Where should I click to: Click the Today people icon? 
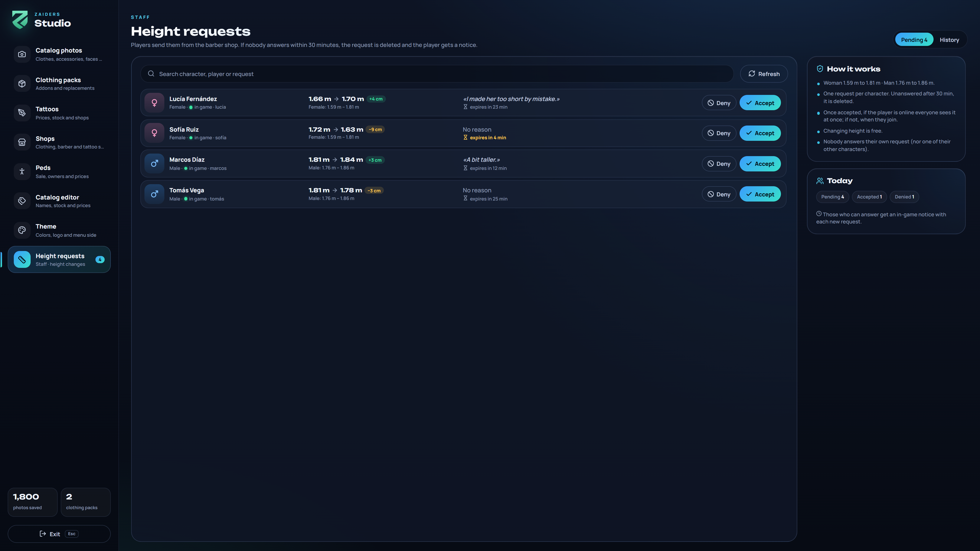click(820, 181)
